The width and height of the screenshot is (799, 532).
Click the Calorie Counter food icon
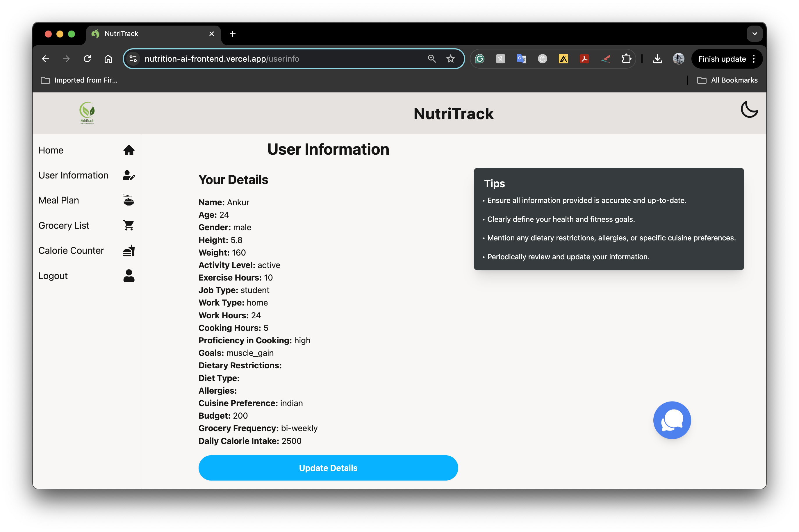(x=129, y=250)
